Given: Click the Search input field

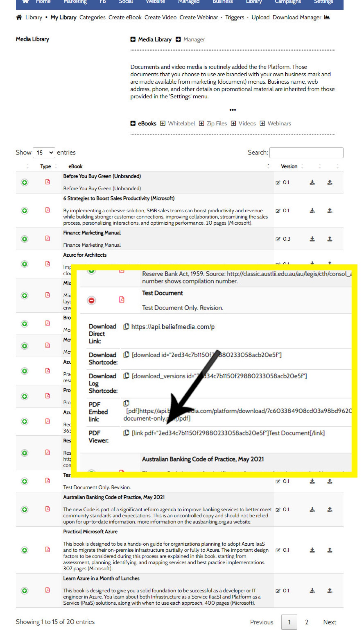Looking at the screenshot, I should click(x=306, y=152).
